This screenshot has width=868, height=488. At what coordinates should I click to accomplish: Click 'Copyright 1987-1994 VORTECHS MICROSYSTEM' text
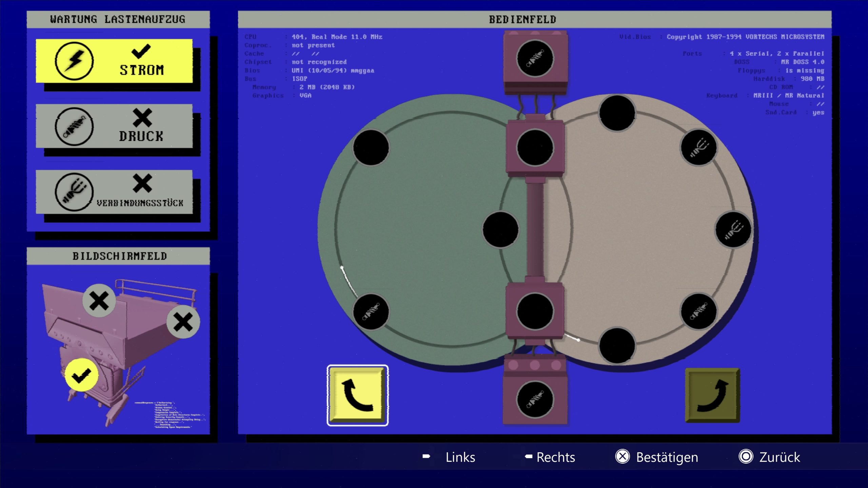(745, 37)
